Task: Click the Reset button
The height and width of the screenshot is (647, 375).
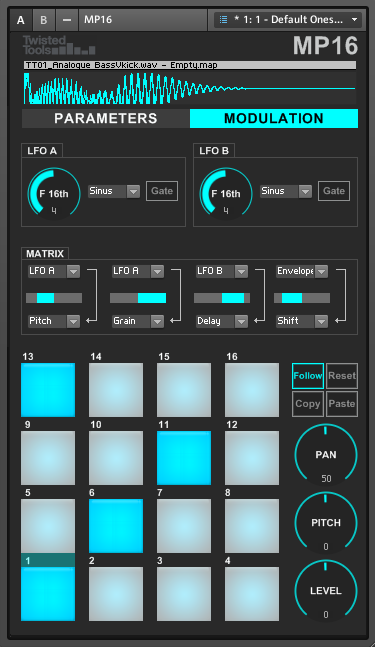Action: tap(342, 376)
